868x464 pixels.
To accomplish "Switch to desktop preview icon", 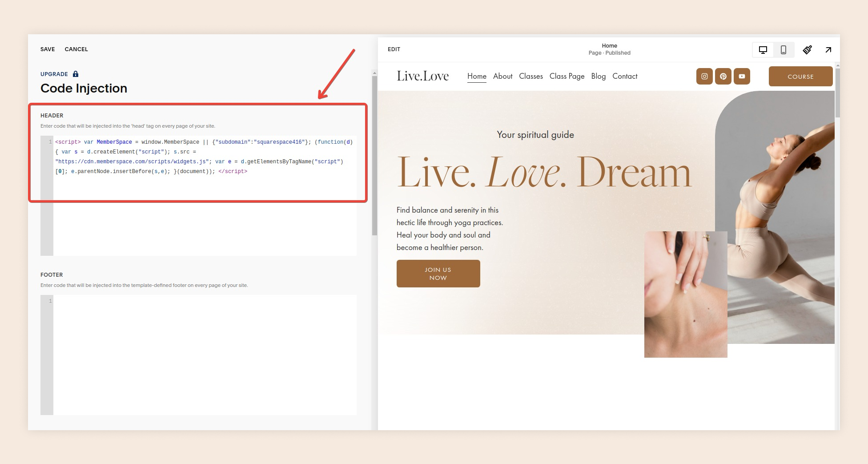I will [x=763, y=50].
